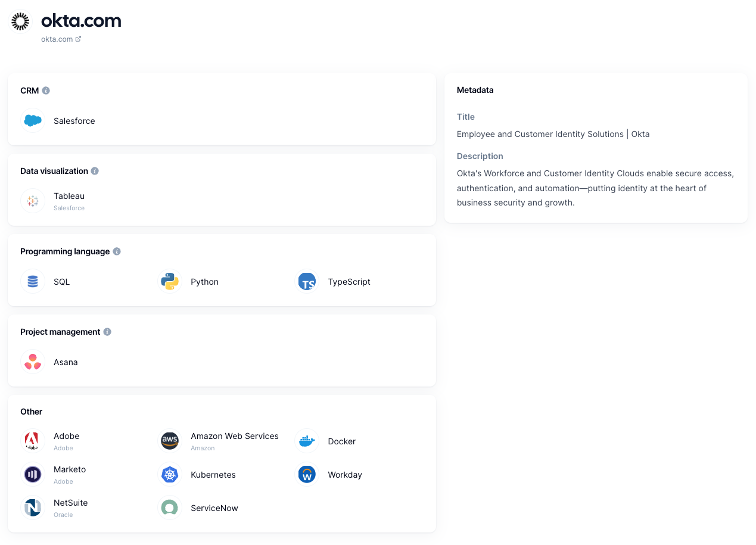The image size is (756, 545).
Task: Show info for Data visualization category
Action: (x=95, y=171)
